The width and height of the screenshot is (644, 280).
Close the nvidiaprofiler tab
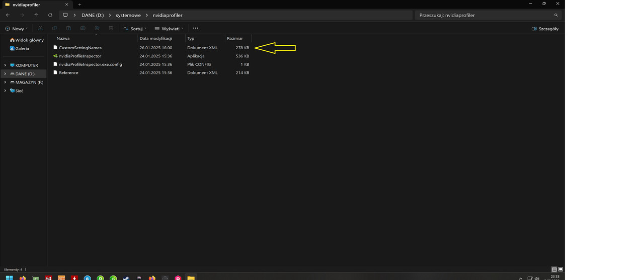pyautogui.click(x=66, y=5)
